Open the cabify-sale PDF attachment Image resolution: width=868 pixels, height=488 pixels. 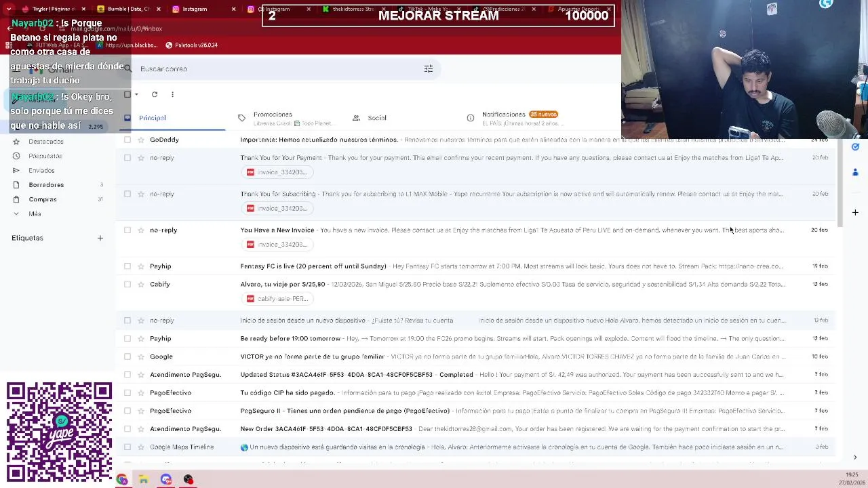point(277,299)
